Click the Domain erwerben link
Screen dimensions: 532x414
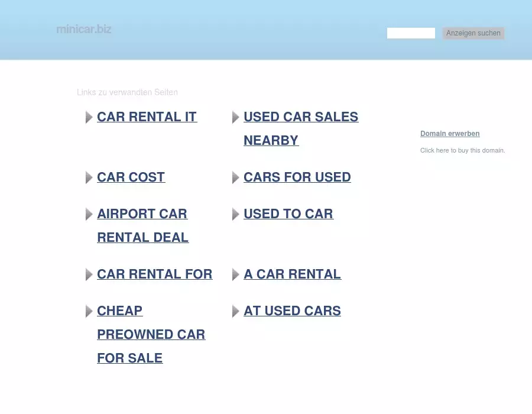[x=450, y=134]
